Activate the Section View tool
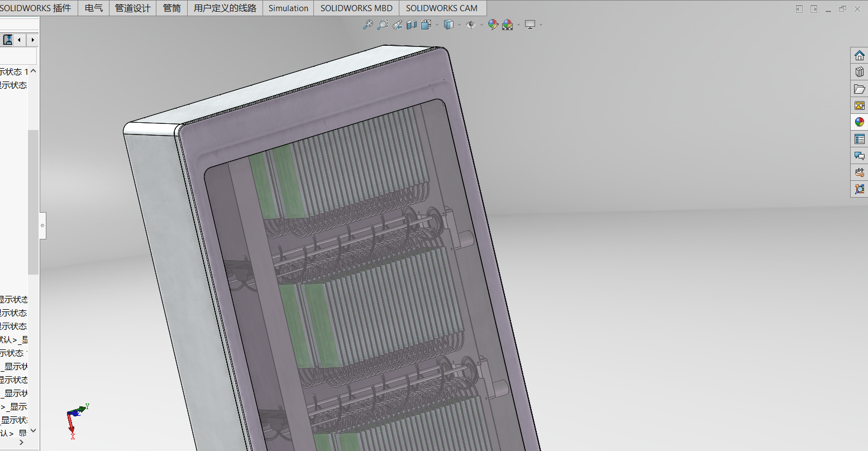 click(412, 25)
